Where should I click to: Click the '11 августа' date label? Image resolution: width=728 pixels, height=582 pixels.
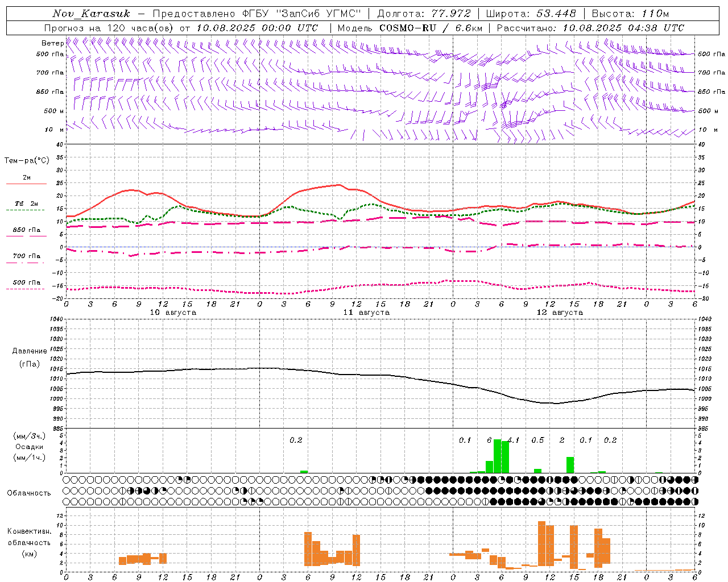point(366,313)
